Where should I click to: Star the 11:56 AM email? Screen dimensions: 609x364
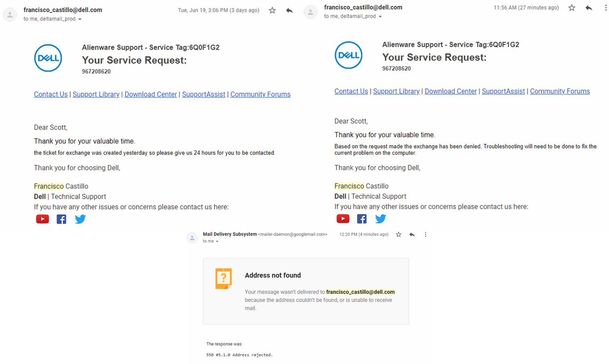572,8
